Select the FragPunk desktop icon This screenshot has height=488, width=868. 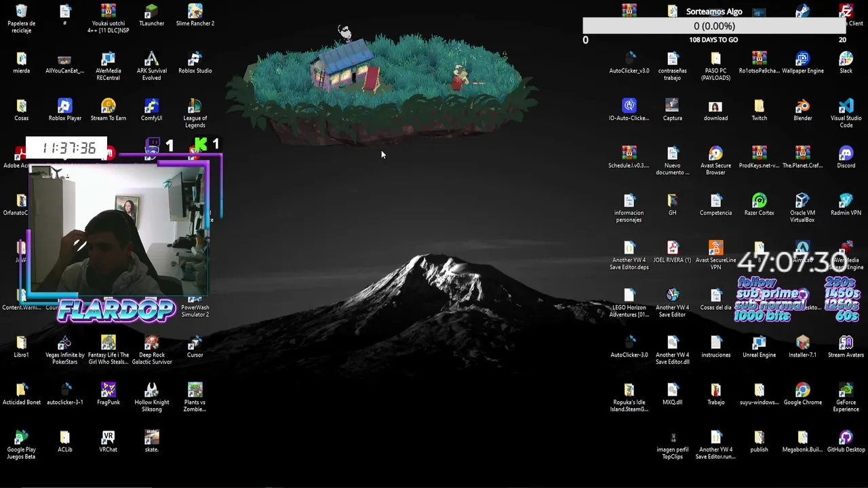coord(108,391)
